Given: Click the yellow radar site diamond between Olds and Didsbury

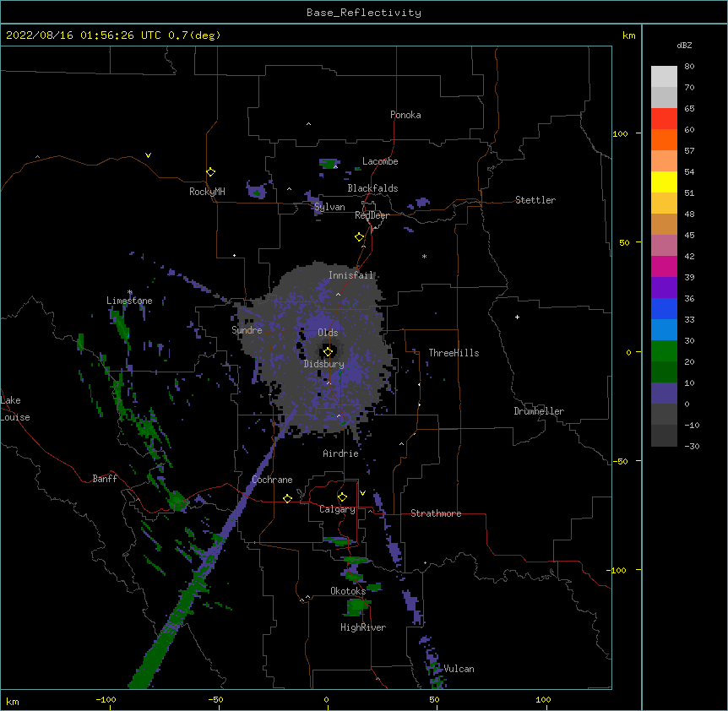Looking at the screenshot, I should [x=329, y=352].
